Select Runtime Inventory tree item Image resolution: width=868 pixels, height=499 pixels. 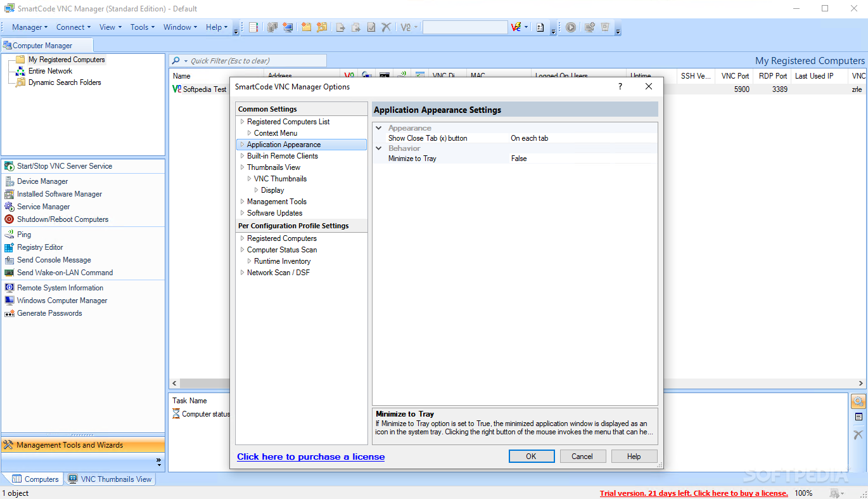(282, 261)
